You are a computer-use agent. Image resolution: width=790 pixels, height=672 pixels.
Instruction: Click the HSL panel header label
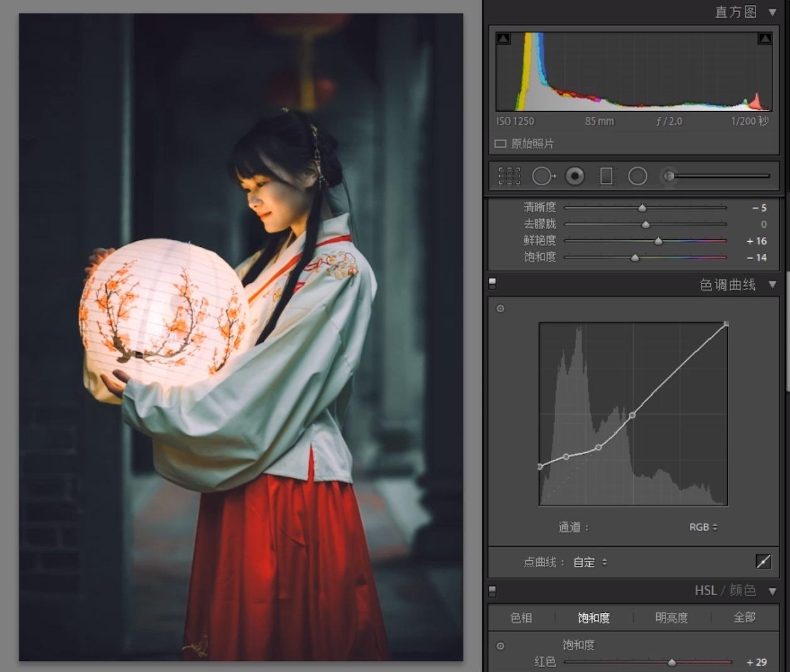point(705,590)
